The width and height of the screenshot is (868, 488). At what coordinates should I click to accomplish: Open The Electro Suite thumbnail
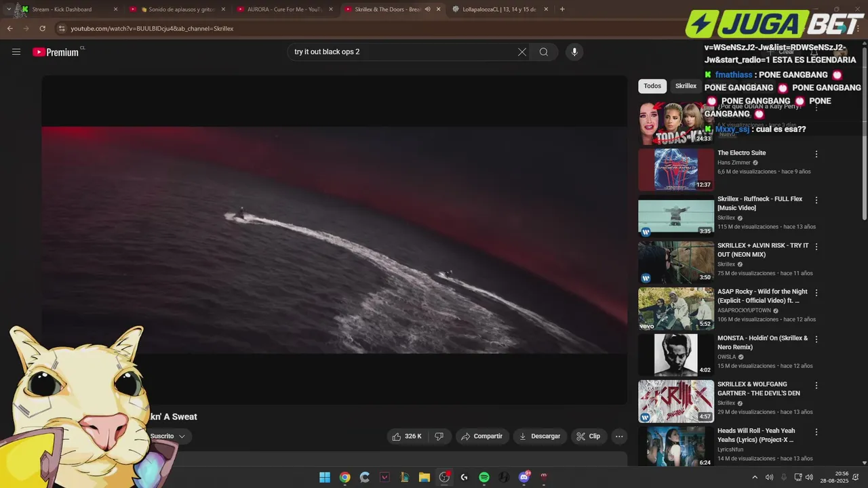[676, 169]
